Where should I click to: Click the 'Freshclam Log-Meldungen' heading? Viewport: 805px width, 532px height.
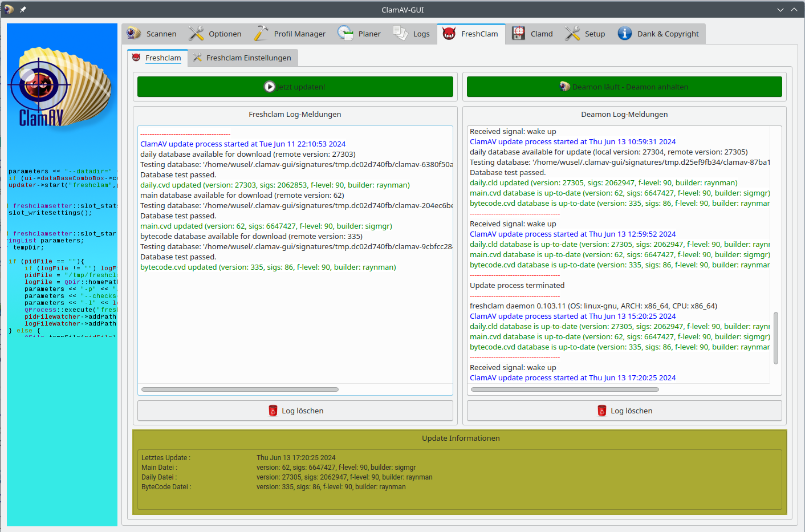click(295, 114)
